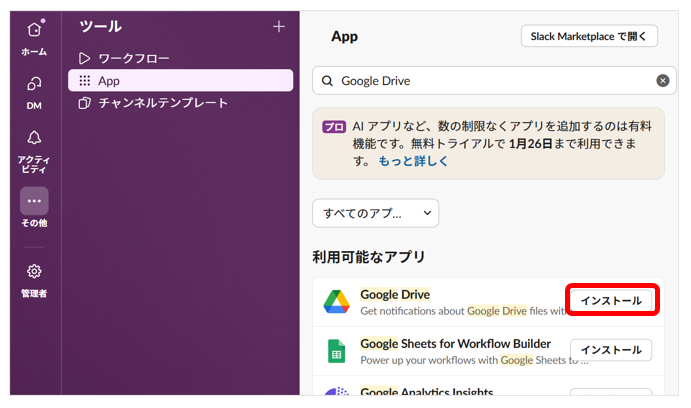Click the plus icon beside ツール
The width and height of the screenshot is (691, 408).
coord(279,27)
